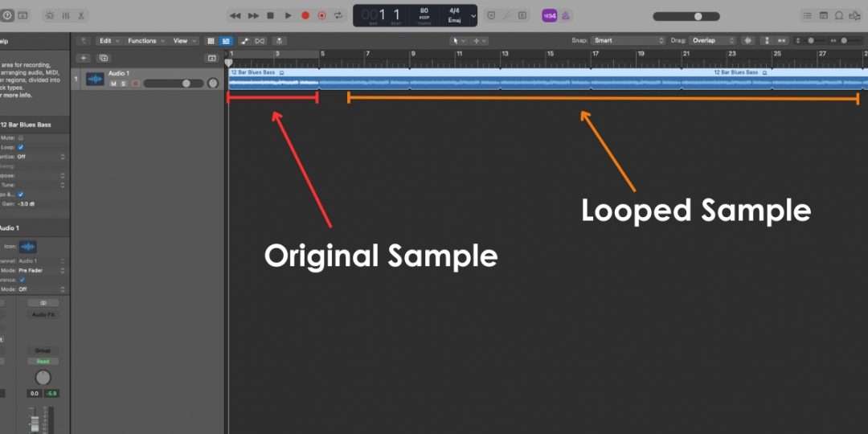This screenshot has height=434, width=868.
Task: Click the Audio 1 track pan knob
Action: 212,84
